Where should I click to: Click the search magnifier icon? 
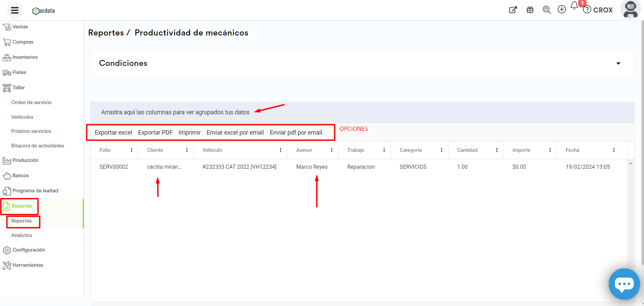(546, 10)
